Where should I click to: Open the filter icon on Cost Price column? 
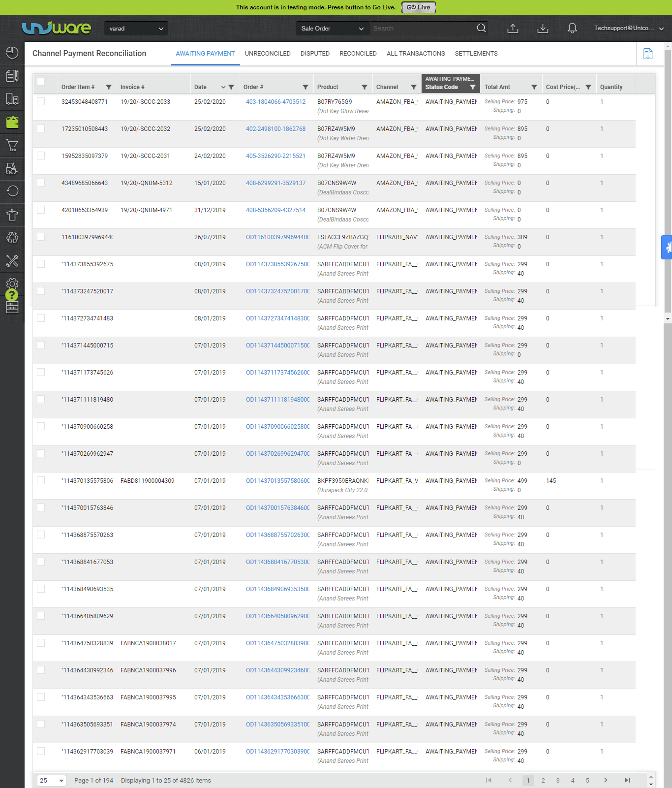[x=588, y=87]
